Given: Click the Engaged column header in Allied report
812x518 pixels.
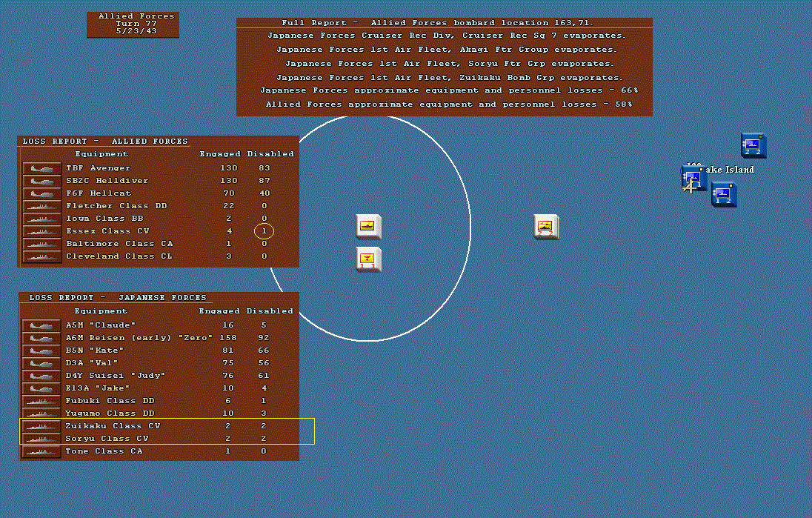Looking at the screenshot, I should point(220,154).
